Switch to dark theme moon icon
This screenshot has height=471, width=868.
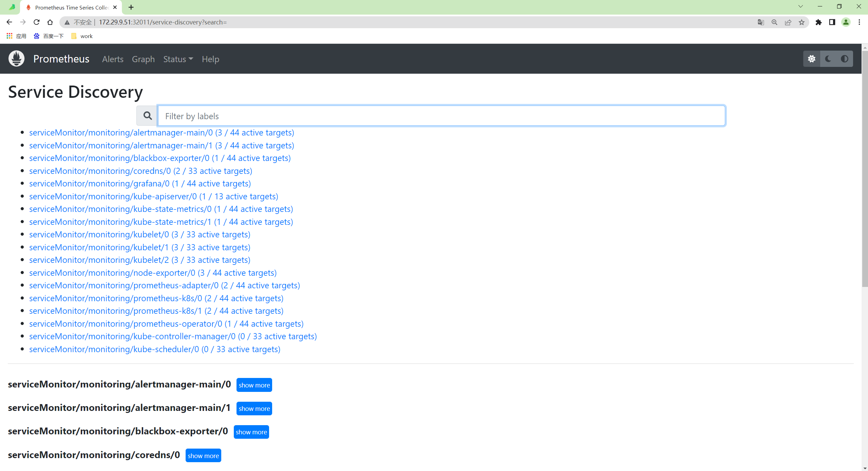tap(828, 59)
